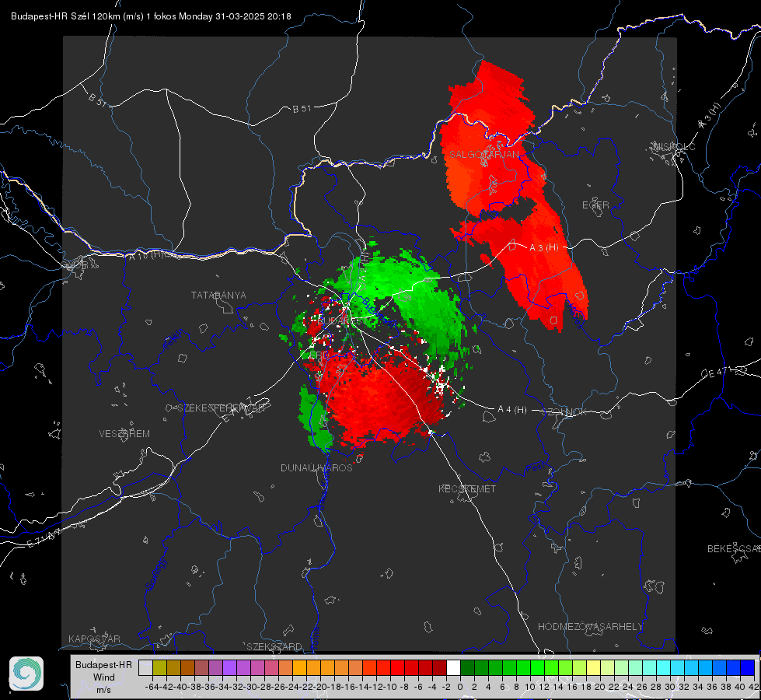The width and height of the screenshot is (761, 700).
Task: Click the blue county label 'Fejér'
Action: (x=174, y=340)
